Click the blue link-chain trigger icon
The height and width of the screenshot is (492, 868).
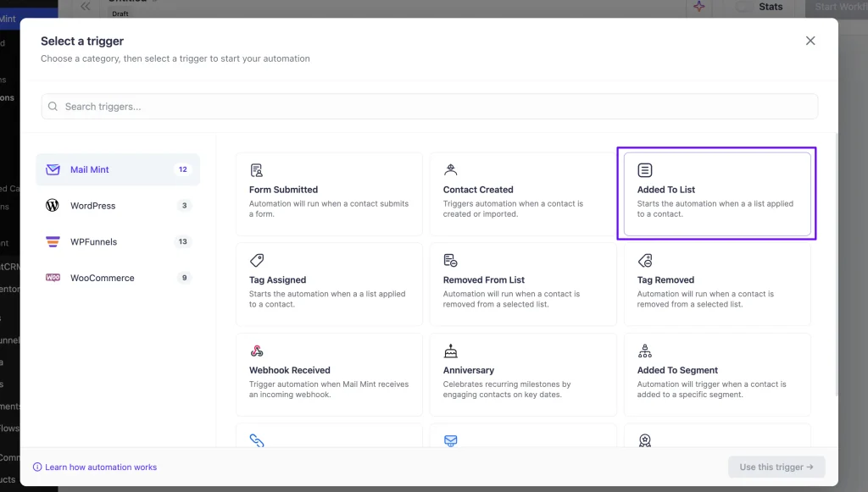(256, 440)
